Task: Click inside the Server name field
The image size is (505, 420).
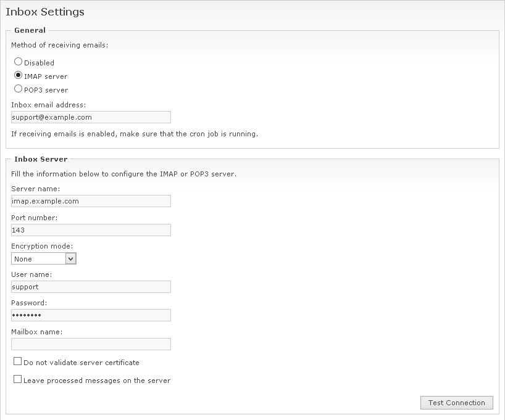Action: point(91,201)
